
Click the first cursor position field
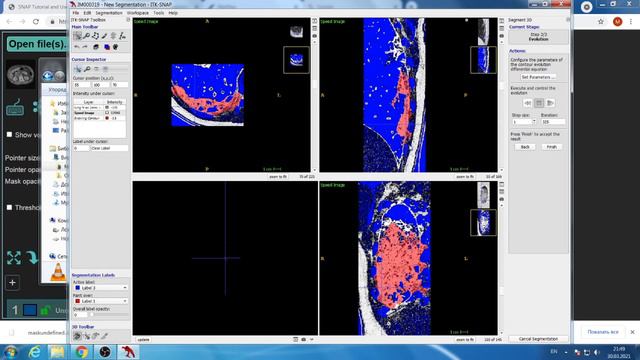click(82, 84)
